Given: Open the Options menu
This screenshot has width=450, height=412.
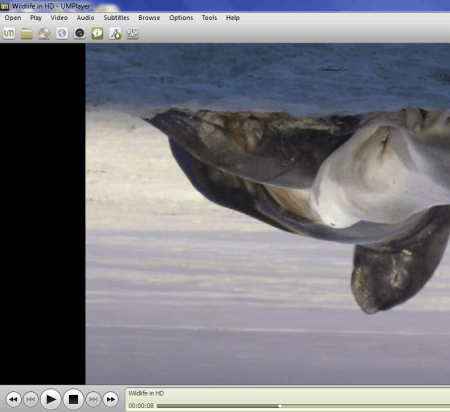Looking at the screenshot, I should pos(181,18).
